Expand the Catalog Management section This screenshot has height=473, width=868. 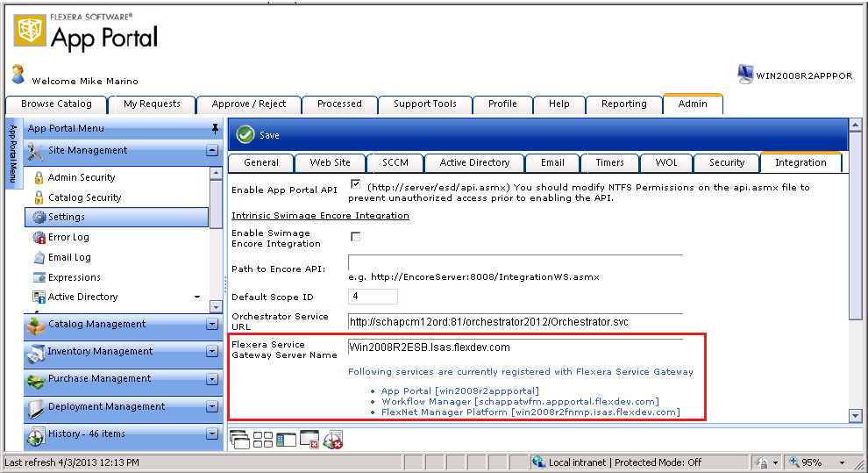click(x=212, y=325)
